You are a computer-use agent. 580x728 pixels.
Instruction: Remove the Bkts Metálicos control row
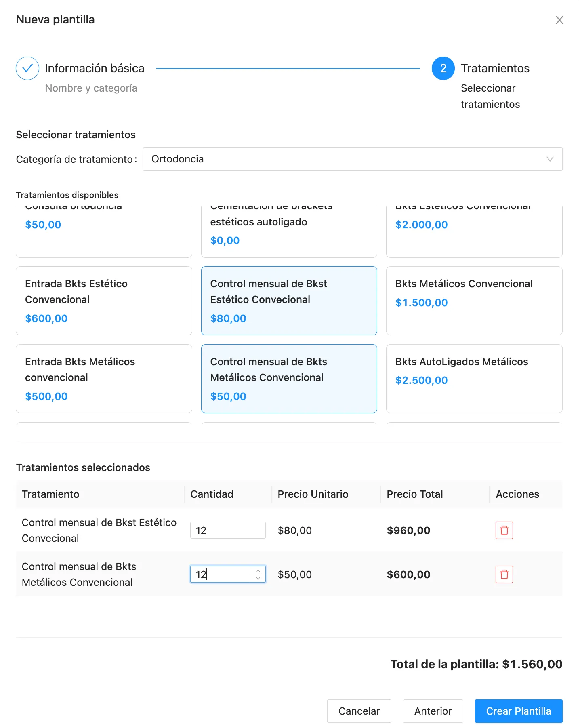coord(504,574)
